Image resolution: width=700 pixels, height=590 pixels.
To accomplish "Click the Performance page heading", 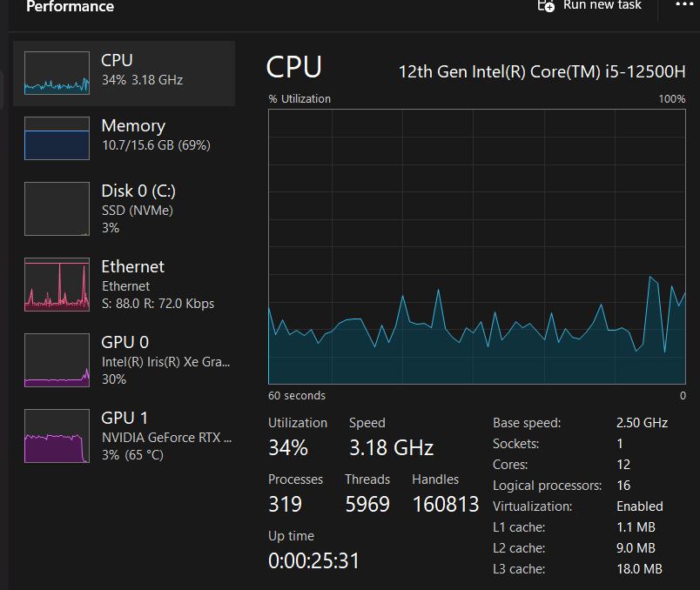I will click(70, 6).
